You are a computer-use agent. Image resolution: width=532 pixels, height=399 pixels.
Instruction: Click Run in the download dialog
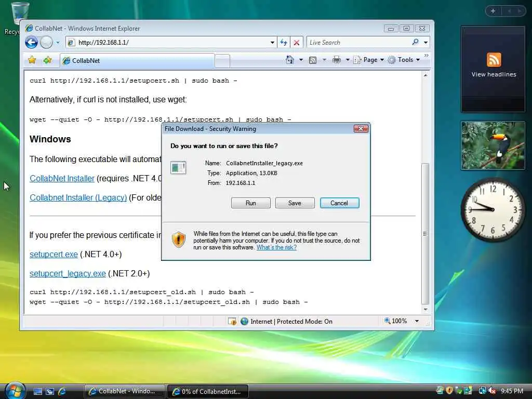[251, 203]
